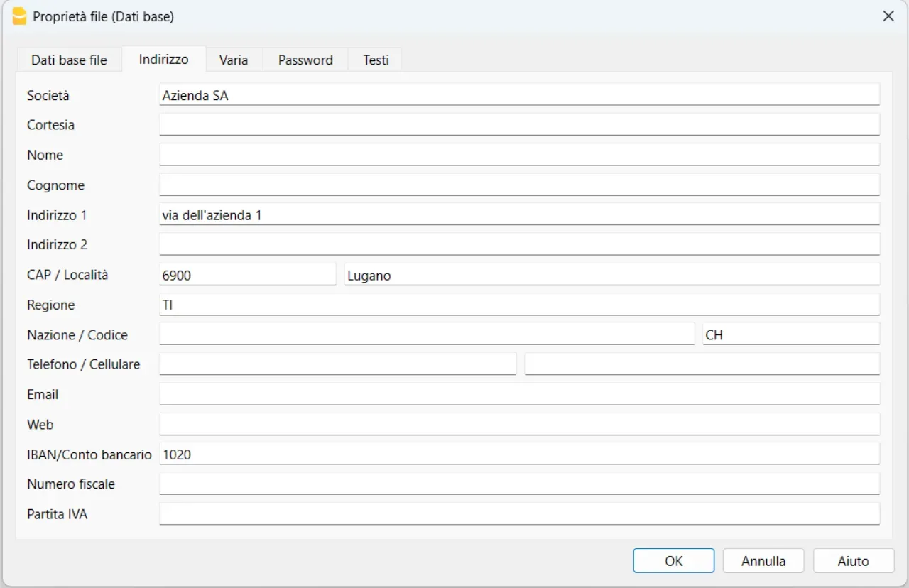Click the Indirizzo 1 address field

click(x=519, y=215)
